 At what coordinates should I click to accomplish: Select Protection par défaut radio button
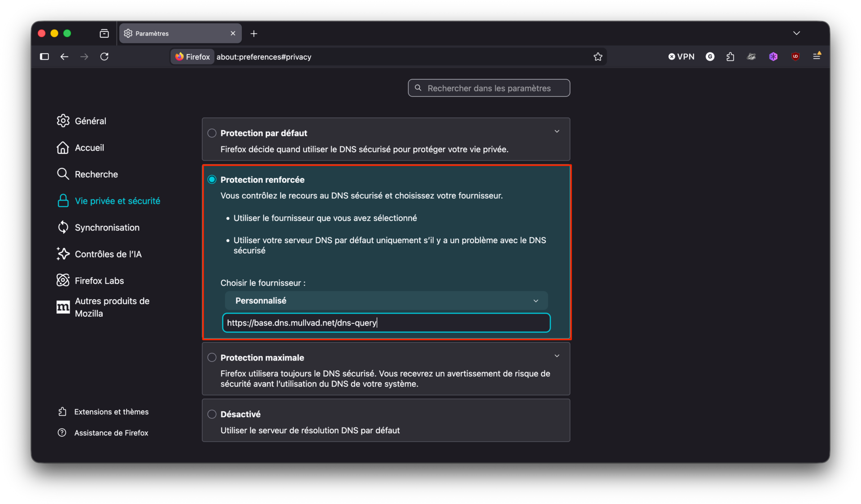(212, 133)
